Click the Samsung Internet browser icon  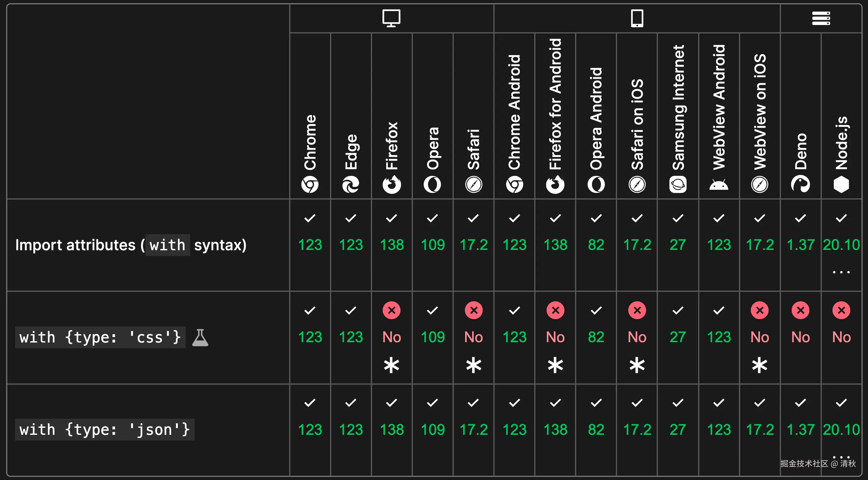(x=678, y=184)
